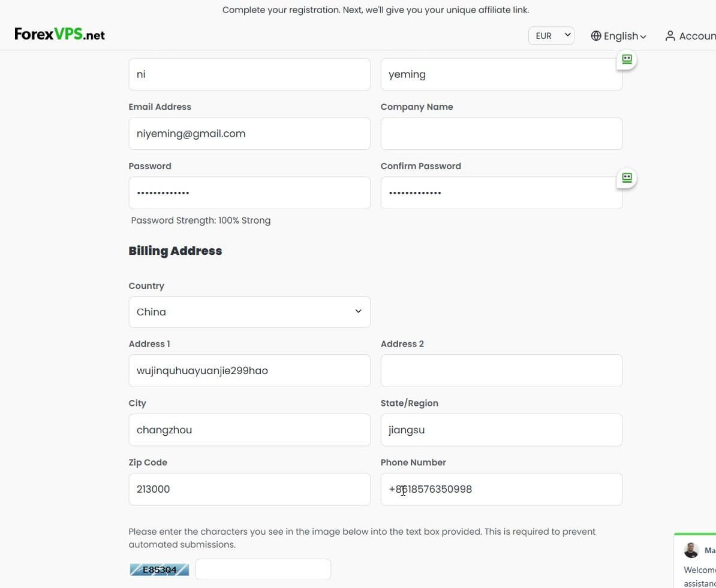Click the captcha text box

[263, 569]
